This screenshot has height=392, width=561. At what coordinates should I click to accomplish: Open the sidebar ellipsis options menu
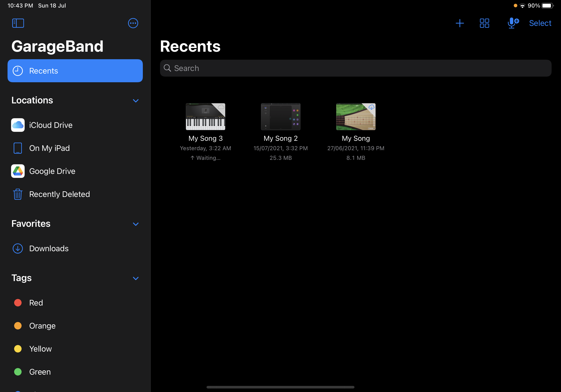[133, 23]
